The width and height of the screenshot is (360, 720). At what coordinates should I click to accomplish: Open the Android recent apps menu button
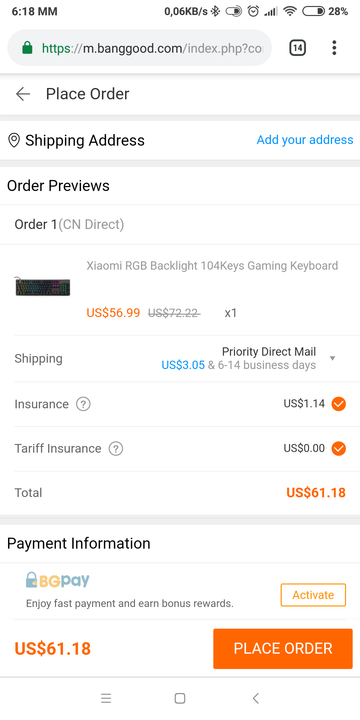(x=106, y=698)
